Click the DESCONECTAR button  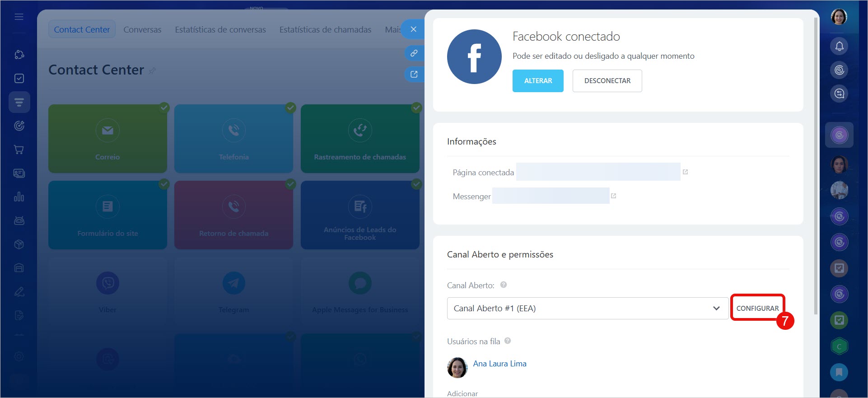(x=607, y=81)
